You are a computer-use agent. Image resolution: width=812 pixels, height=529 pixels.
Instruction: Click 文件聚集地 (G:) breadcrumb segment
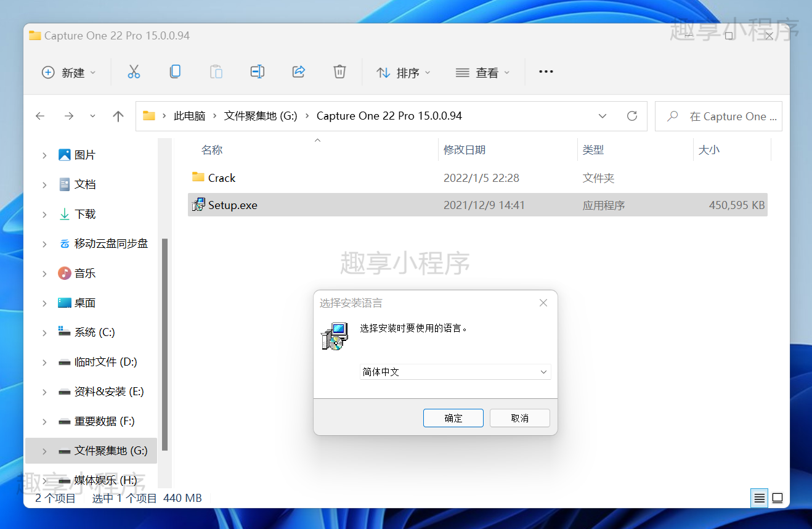pos(261,116)
